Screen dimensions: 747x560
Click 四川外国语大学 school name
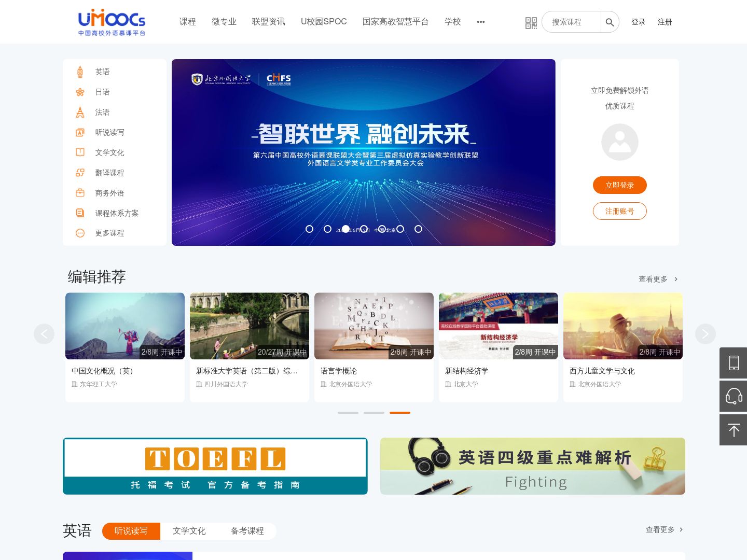[x=226, y=384]
